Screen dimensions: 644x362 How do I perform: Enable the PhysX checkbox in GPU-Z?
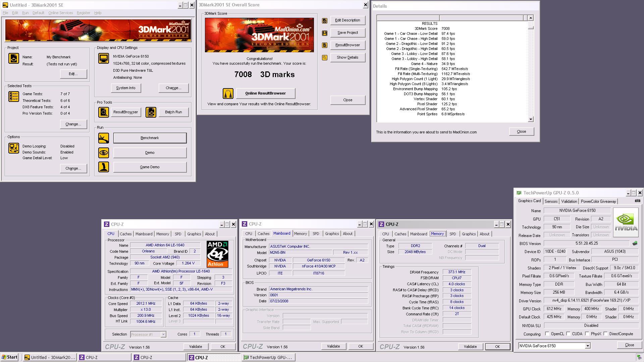pos(587,334)
